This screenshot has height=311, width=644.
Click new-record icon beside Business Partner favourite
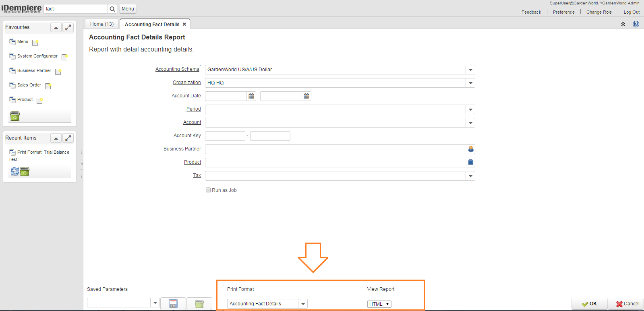[58, 72]
